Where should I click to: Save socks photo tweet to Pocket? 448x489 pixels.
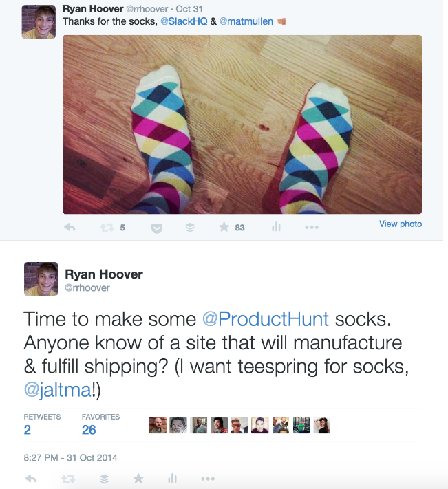[156, 228]
